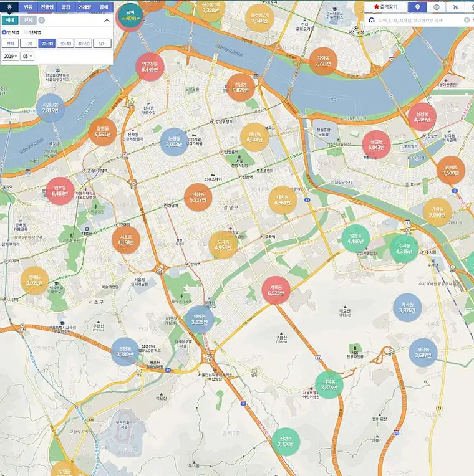Focus the region and complex search field
This screenshot has height=476, width=474.
coord(419,21)
